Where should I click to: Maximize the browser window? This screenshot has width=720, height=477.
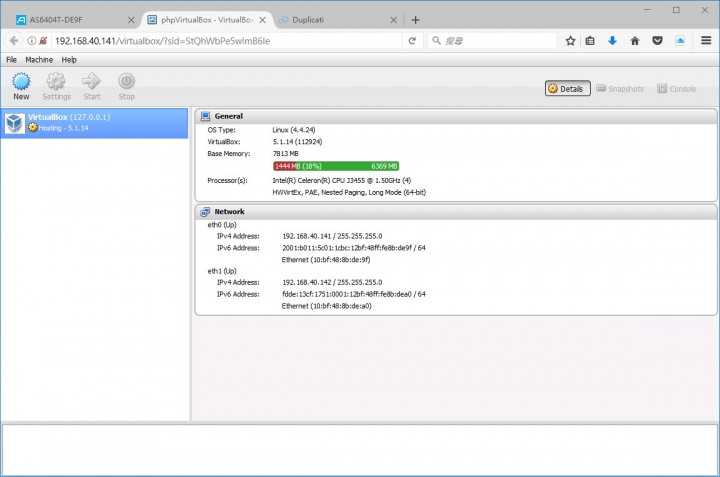[x=676, y=10]
